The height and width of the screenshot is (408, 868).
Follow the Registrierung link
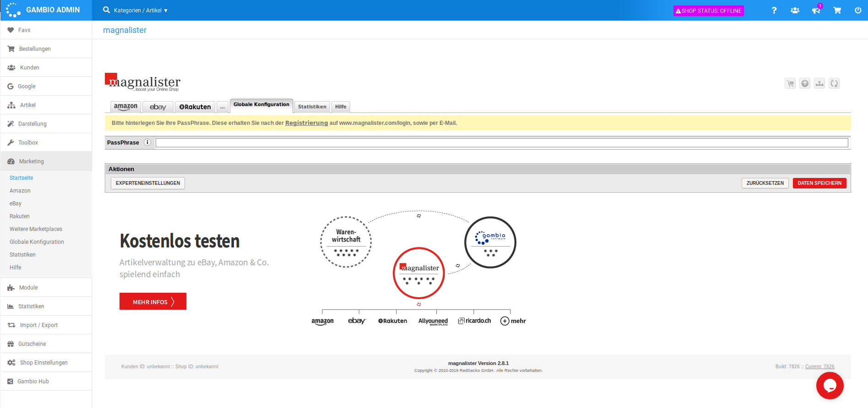306,123
